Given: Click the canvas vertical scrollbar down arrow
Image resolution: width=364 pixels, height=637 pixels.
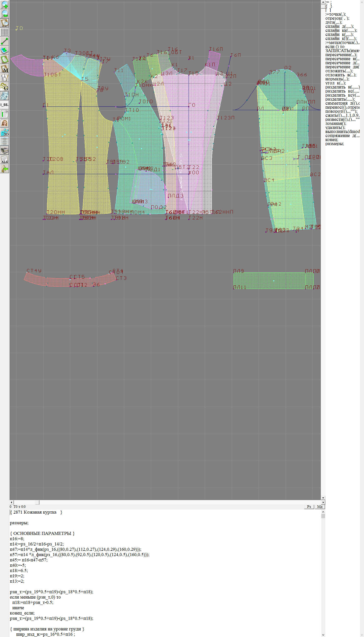Looking at the screenshot, I should pos(323,498).
